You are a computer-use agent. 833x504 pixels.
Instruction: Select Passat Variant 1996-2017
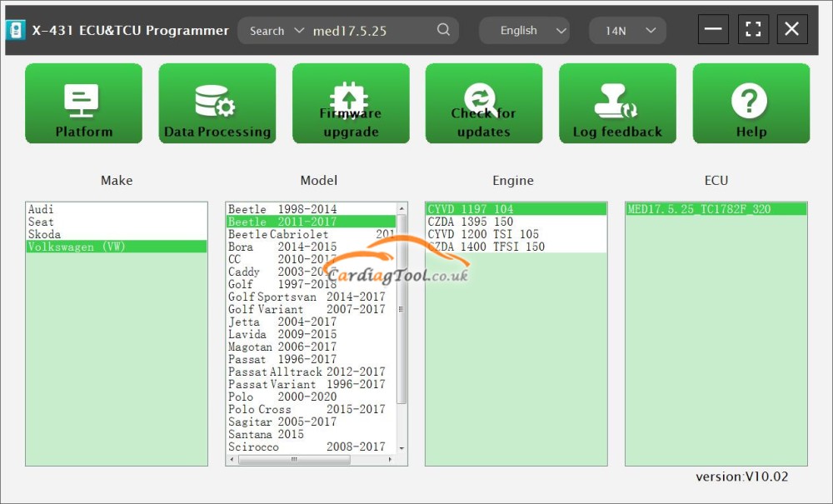coord(312,384)
